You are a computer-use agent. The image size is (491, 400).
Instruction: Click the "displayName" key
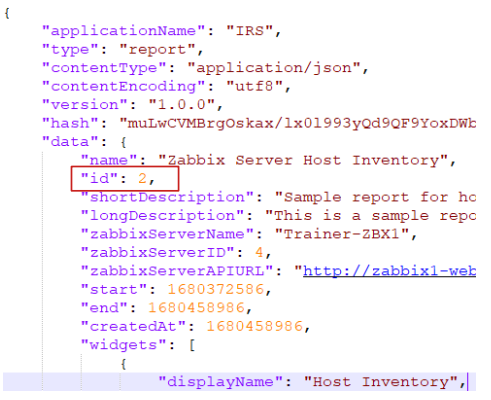click(x=220, y=382)
